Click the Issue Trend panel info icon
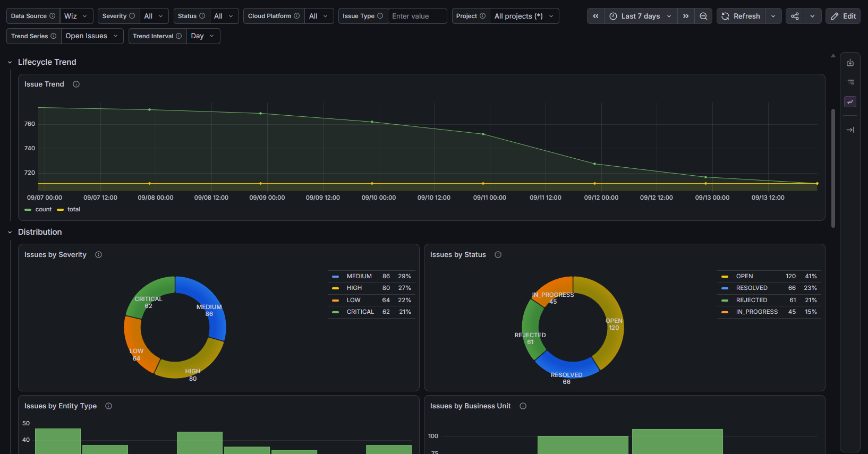 [76, 84]
